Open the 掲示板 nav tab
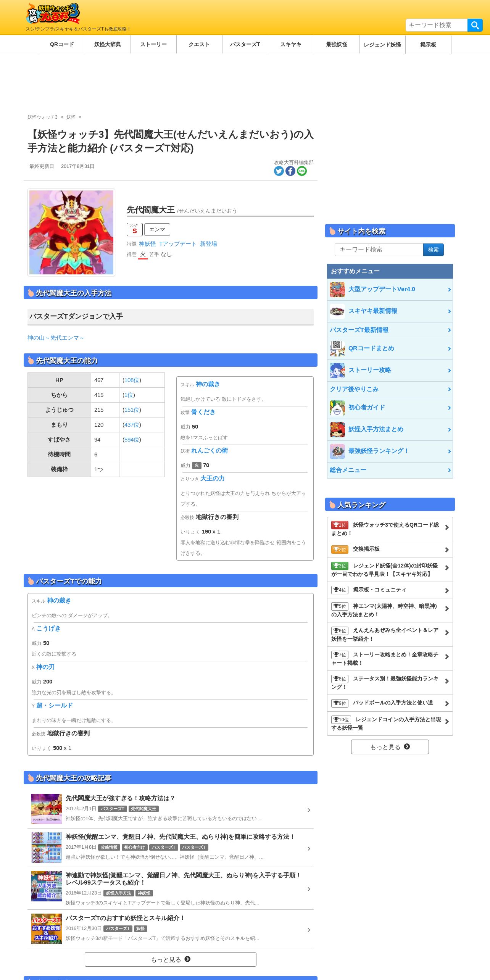490x980 pixels. pyautogui.click(x=428, y=44)
